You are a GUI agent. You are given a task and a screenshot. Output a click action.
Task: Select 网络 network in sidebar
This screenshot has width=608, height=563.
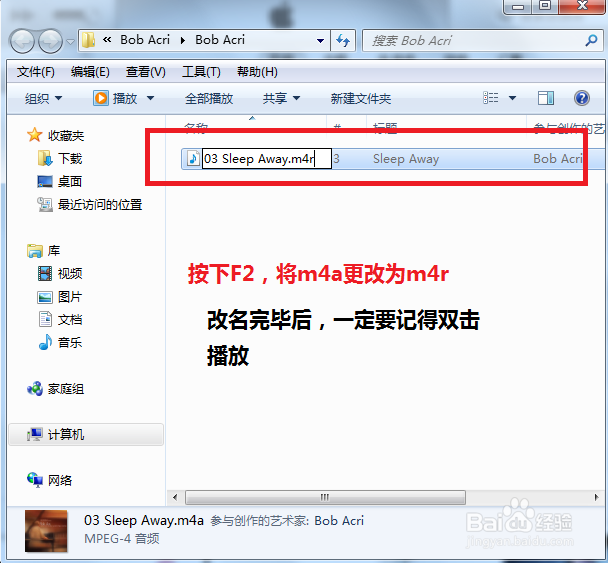click(60, 481)
